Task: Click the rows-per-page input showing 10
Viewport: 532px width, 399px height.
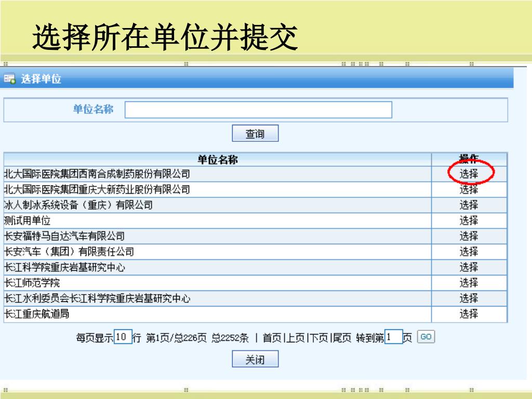Action: (123, 337)
